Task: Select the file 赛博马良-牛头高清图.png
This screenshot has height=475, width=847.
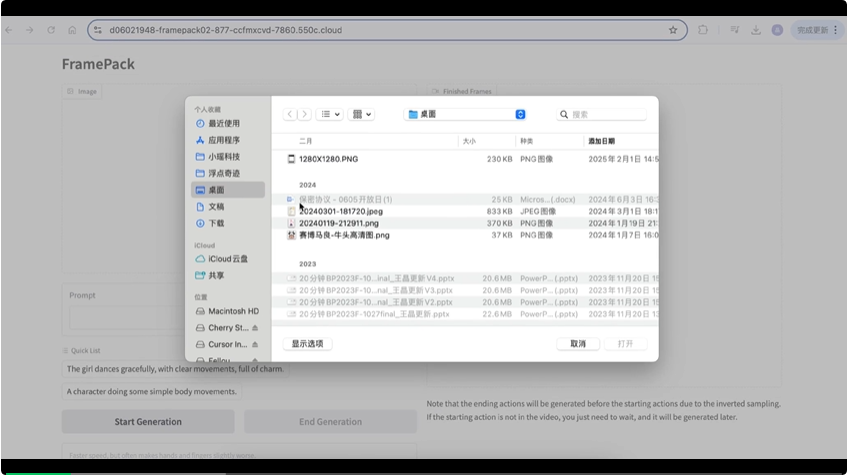Action: pos(465,235)
